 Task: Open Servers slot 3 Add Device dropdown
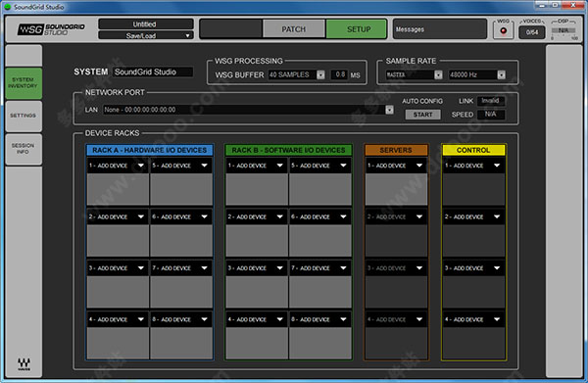click(396, 268)
